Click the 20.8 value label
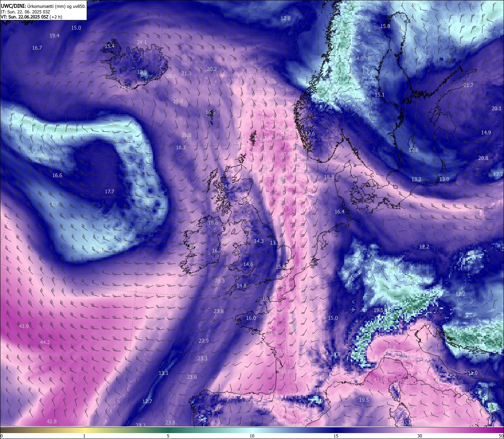This screenshot has height=439, width=504. 483,158
